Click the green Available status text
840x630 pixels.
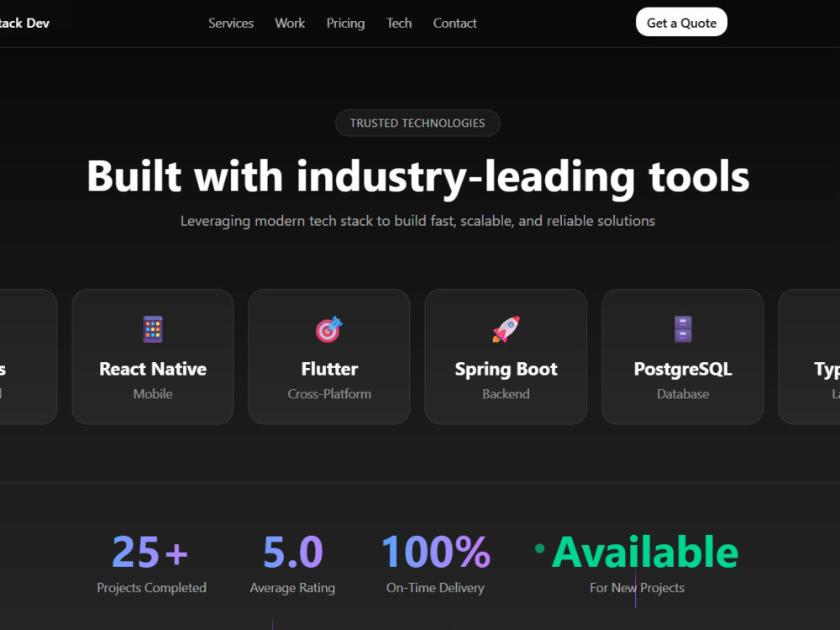645,552
